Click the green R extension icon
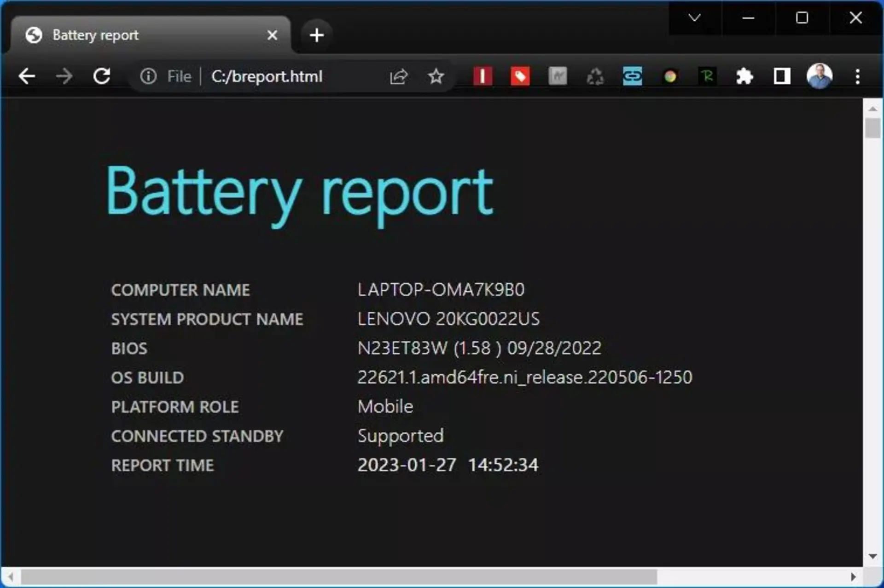This screenshot has height=588, width=884. (707, 76)
